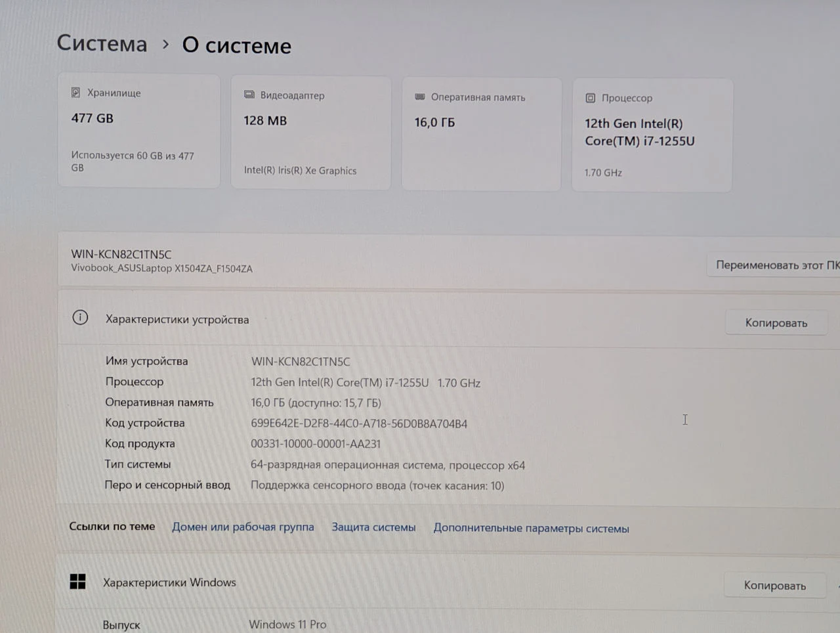Click the Windows logo beside Характеристики Windows
Image resolution: width=840 pixels, height=633 pixels.
[77, 581]
